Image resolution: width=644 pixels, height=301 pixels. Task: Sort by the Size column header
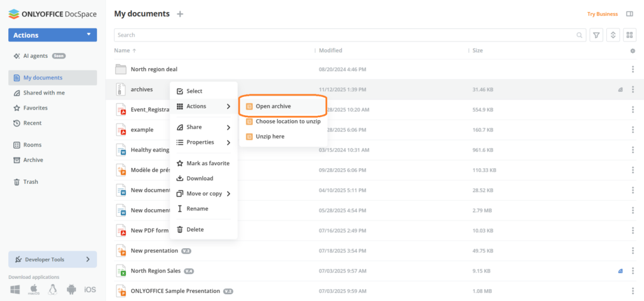tap(477, 50)
